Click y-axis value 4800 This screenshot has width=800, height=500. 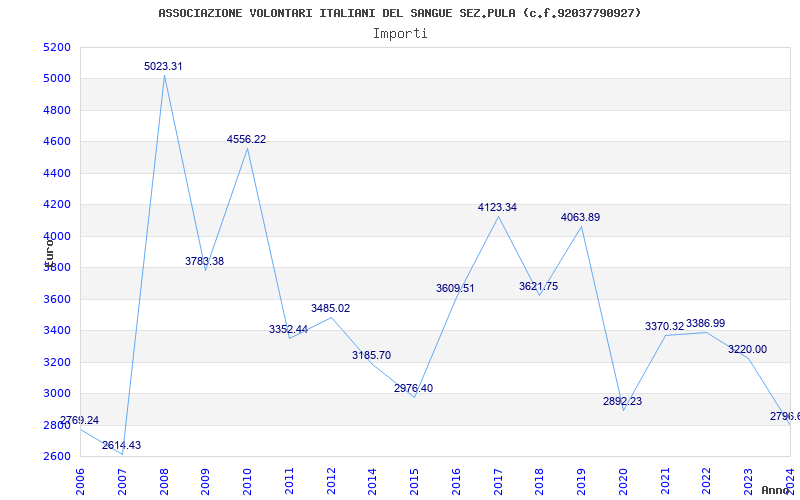57,110
